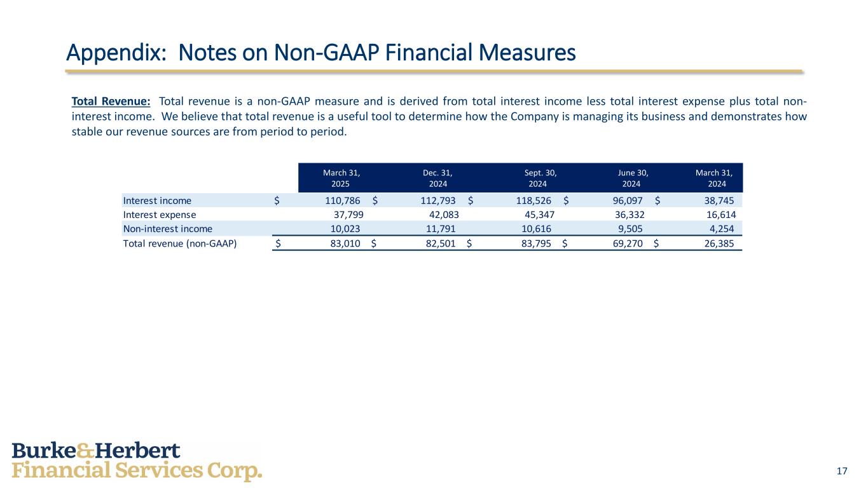Select the underlined Total Revenue label
The image size is (868, 488).
coord(111,102)
